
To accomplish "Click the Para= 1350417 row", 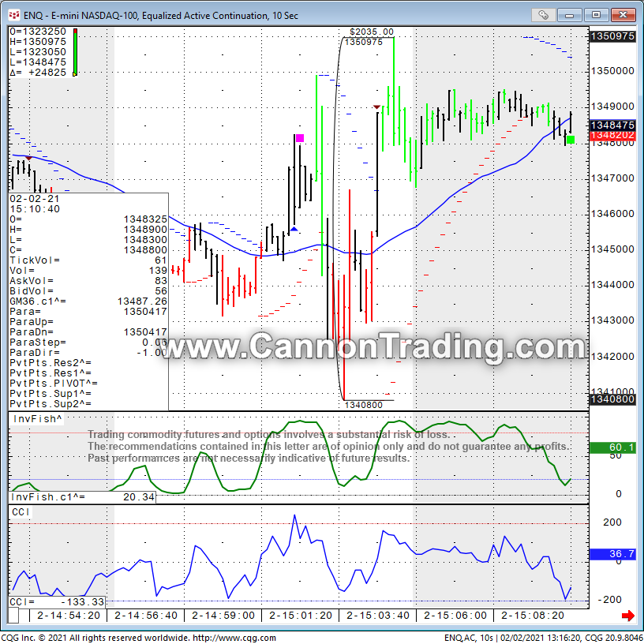I will tap(88, 312).
